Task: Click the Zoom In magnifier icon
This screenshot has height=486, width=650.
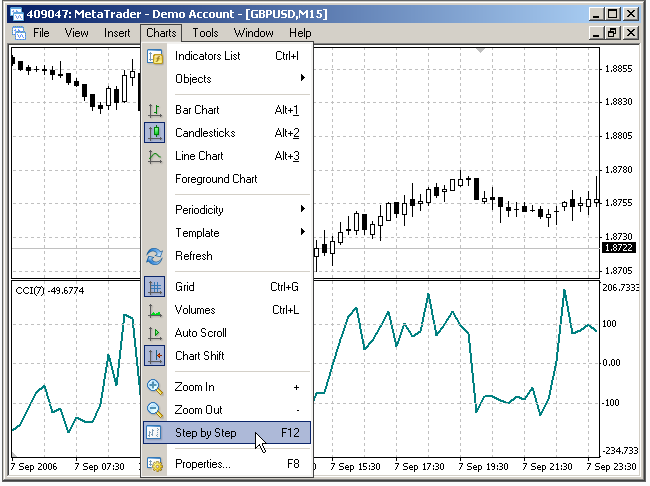Action: (x=155, y=387)
